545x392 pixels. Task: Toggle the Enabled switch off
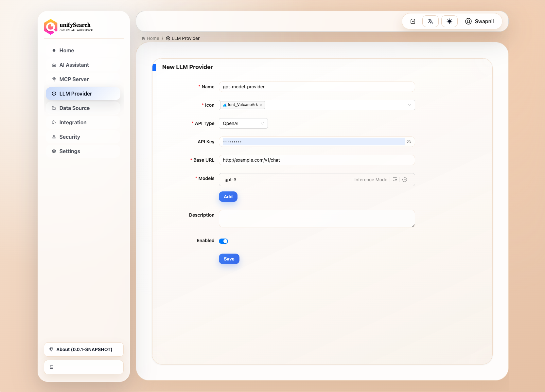click(x=223, y=241)
